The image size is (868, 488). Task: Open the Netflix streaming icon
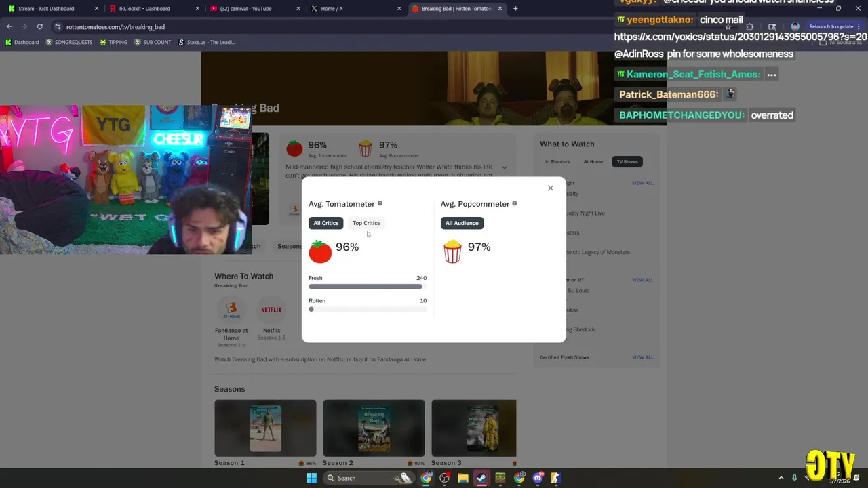point(271,310)
